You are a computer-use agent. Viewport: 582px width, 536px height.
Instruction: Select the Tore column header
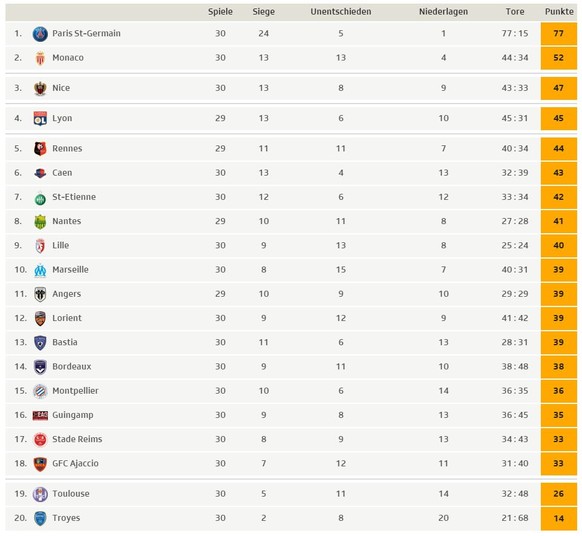click(x=515, y=12)
